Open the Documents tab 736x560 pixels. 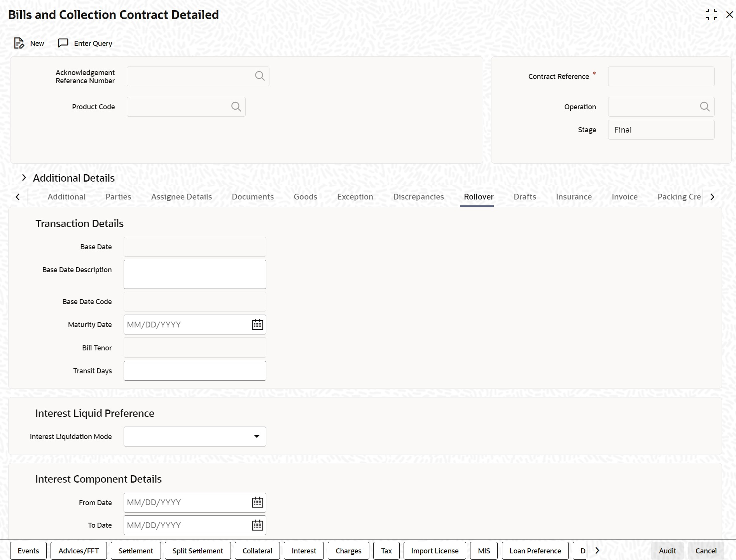click(x=253, y=197)
